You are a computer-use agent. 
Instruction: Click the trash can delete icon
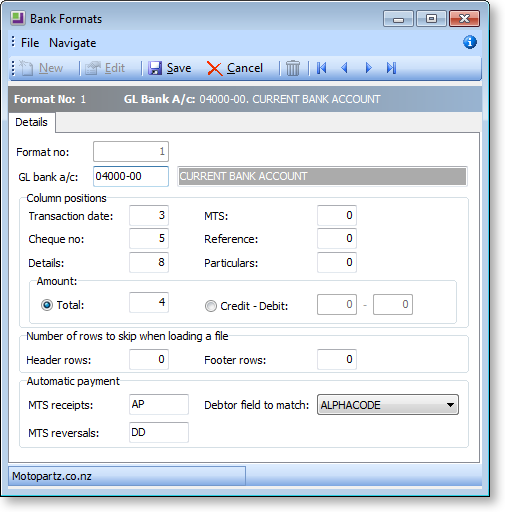[293, 68]
